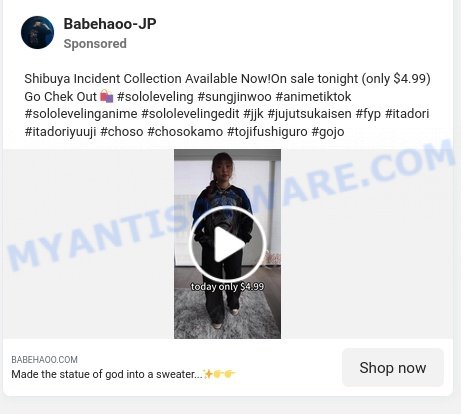
Task: Click the #sololevelinganime hashtag
Action: [x=81, y=114]
